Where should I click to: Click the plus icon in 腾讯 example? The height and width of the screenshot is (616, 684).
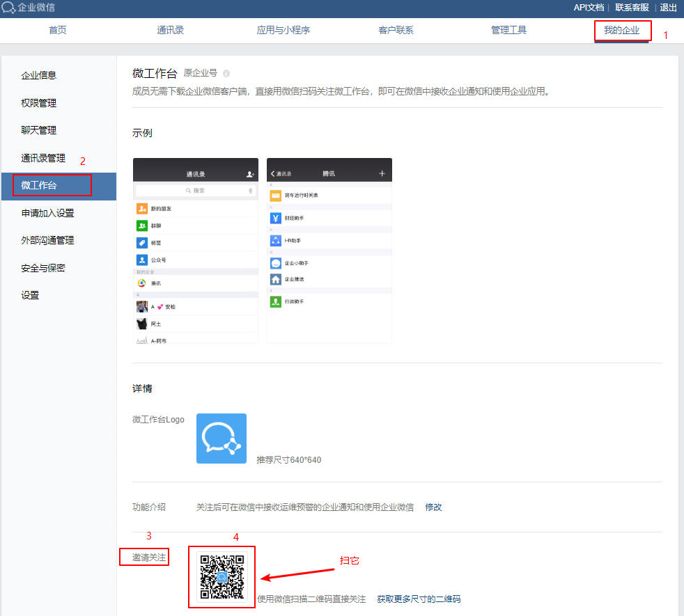click(x=382, y=173)
